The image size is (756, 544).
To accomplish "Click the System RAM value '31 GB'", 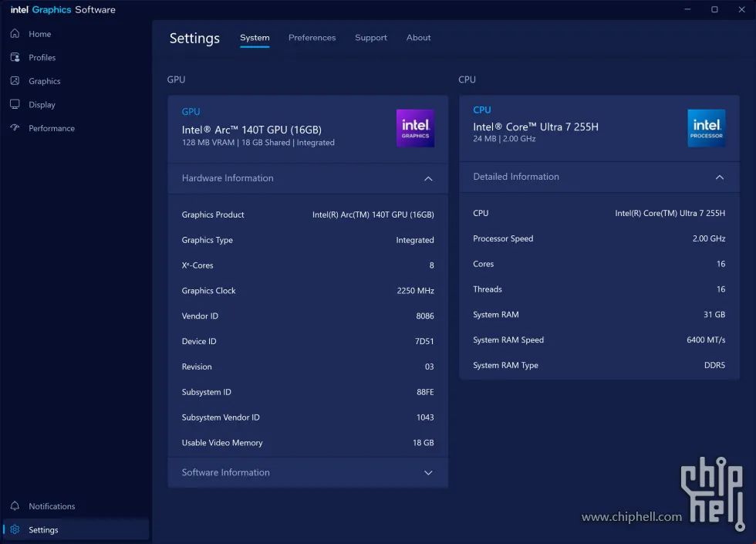I will coord(714,315).
